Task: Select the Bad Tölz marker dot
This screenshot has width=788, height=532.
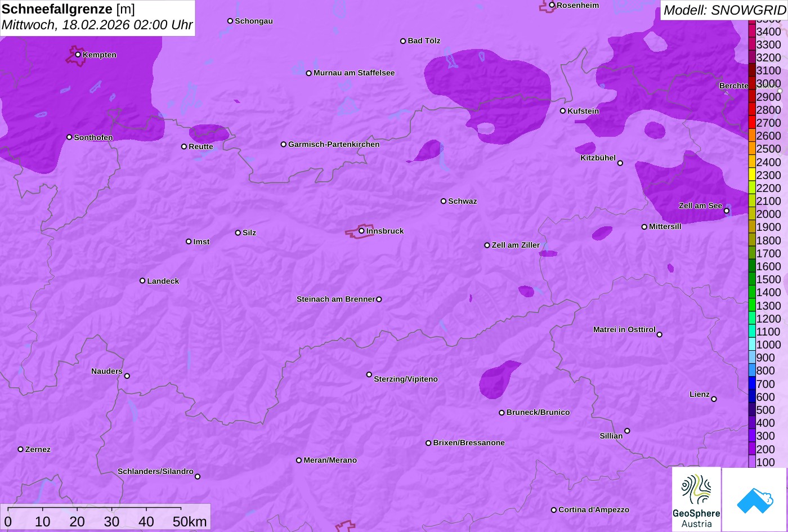Action: click(x=403, y=41)
